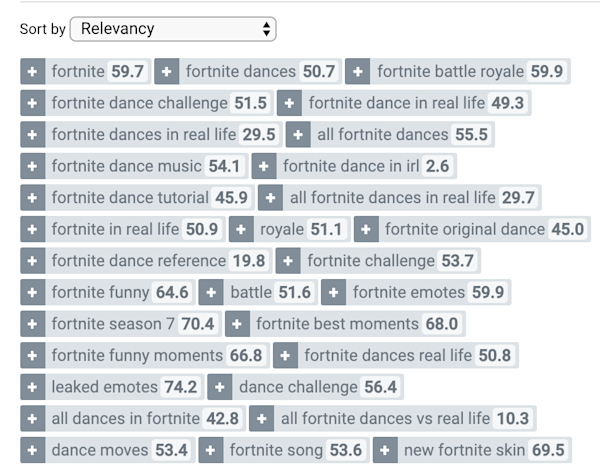Add the 'battle' tag
This screenshot has width=600, height=467.
point(211,292)
